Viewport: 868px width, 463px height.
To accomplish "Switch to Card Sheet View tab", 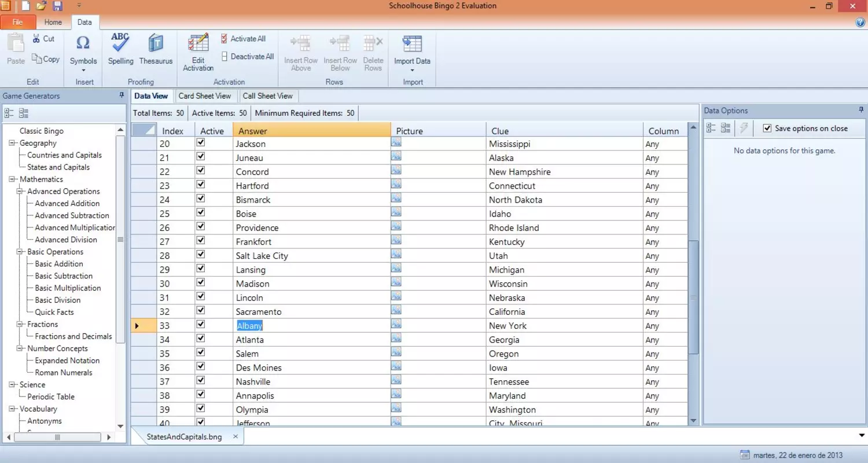I will point(205,96).
